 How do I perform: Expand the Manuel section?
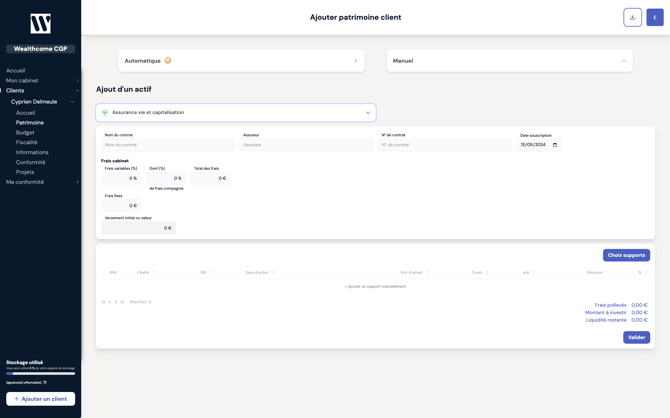[623, 61]
